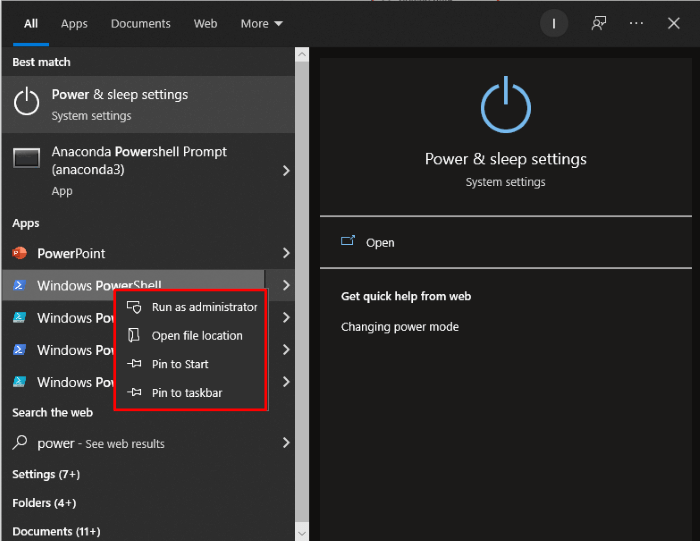Click the results list scrollbar thumb
700x541 pixels.
pos(302,291)
